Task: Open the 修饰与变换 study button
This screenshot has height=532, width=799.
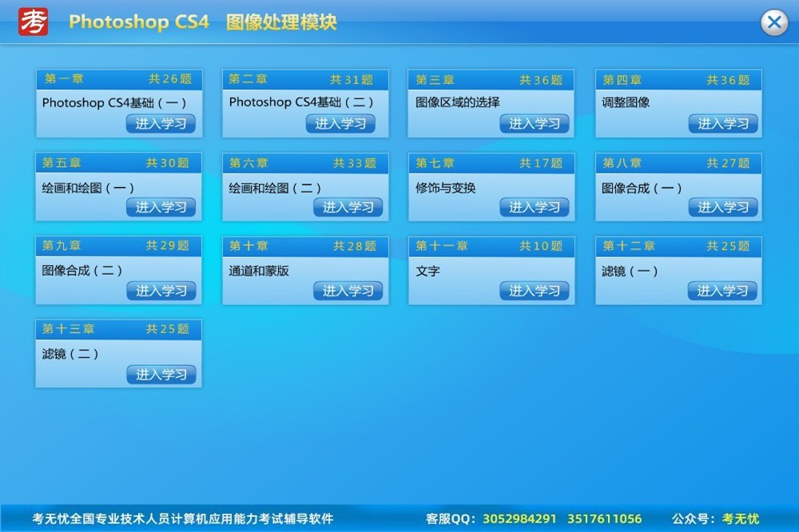Action: click(x=535, y=208)
